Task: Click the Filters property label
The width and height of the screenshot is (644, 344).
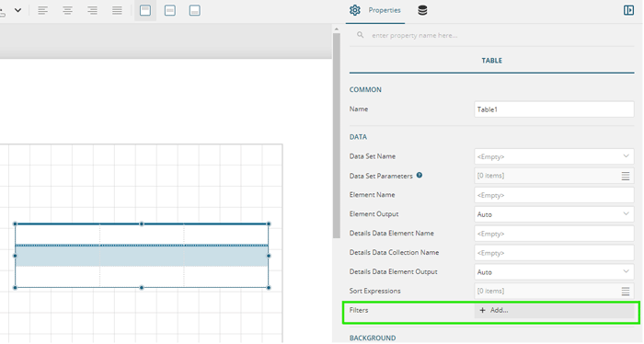Action: coord(359,310)
